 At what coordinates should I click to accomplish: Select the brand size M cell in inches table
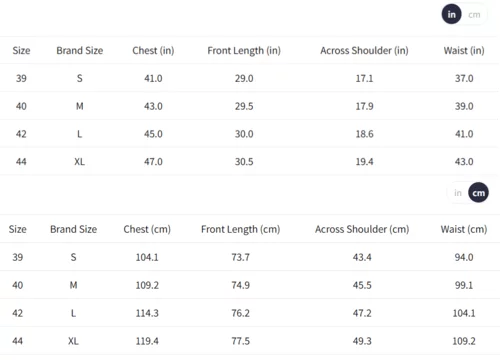coord(80,106)
